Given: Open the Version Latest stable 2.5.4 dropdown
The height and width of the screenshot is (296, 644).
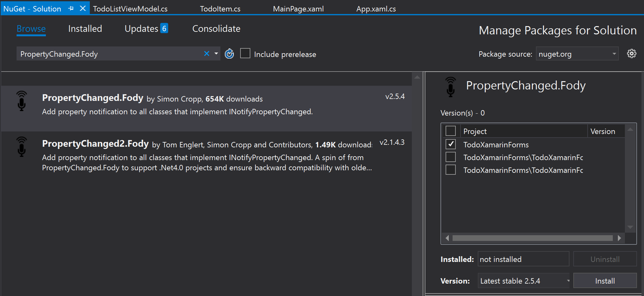Looking at the screenshot, I should (x=524, y=281).
